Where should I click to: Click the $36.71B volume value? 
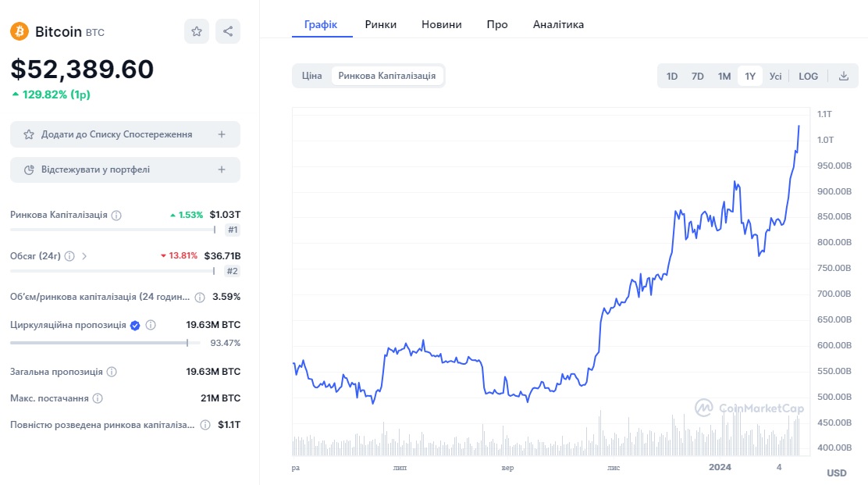coord(222,256)
